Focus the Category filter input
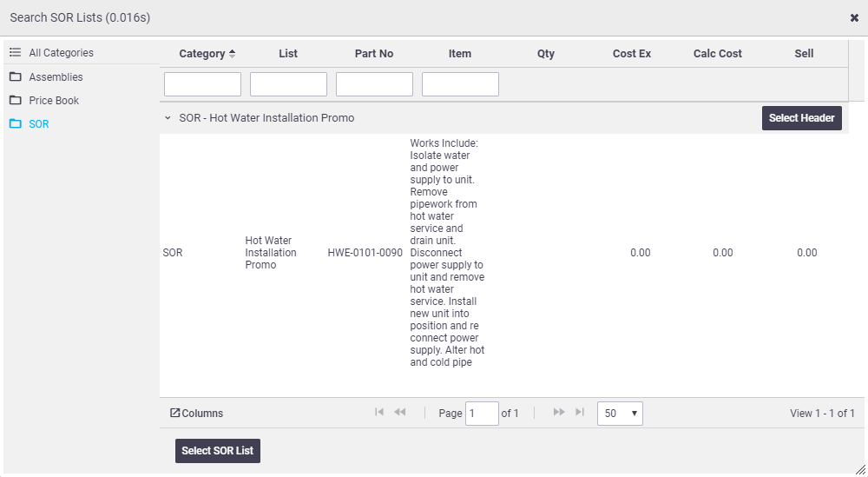 202,84
